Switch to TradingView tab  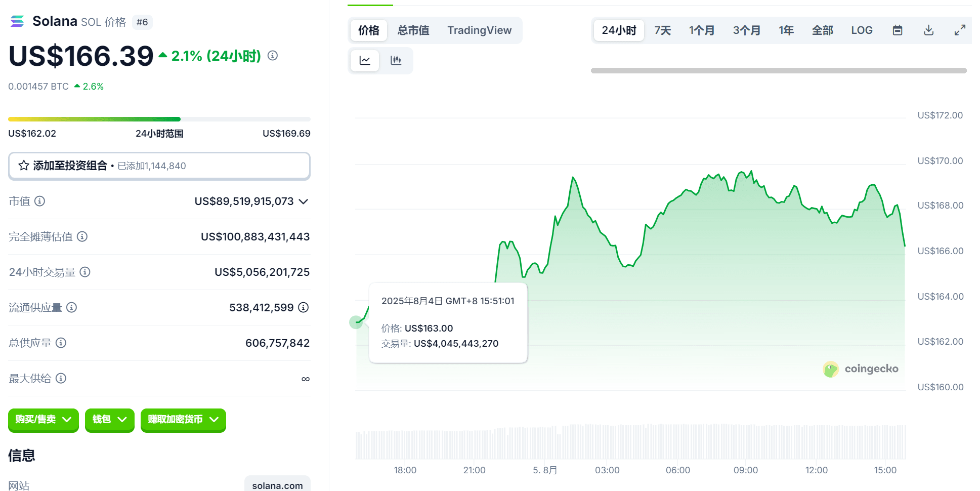click(x=479, y=30)
